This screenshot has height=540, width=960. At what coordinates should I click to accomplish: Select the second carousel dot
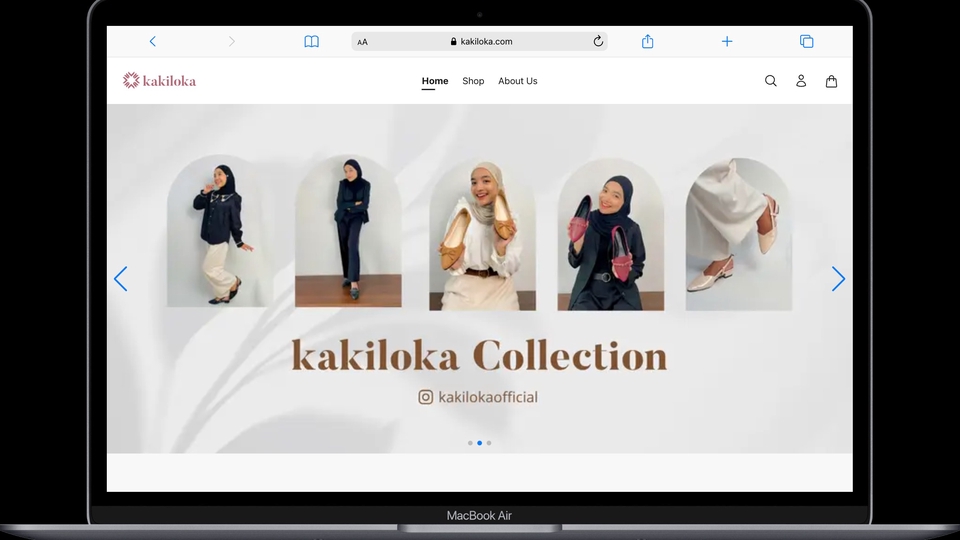(479, 443)
